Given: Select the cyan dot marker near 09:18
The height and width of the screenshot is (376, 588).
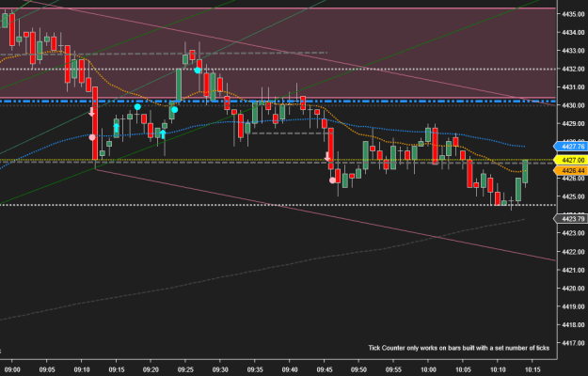Looking at the screenshot, I should (x=137, y=107).
